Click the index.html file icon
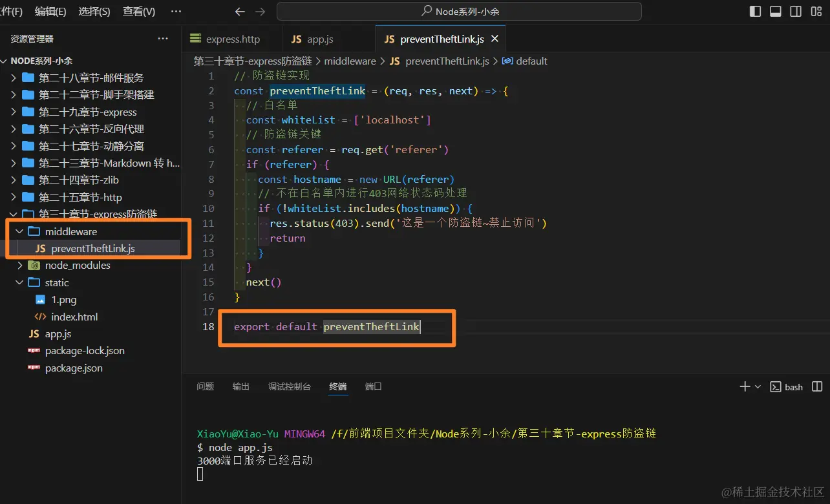The image size is (830, 504). pyautogui.click(x=40, y=317)
